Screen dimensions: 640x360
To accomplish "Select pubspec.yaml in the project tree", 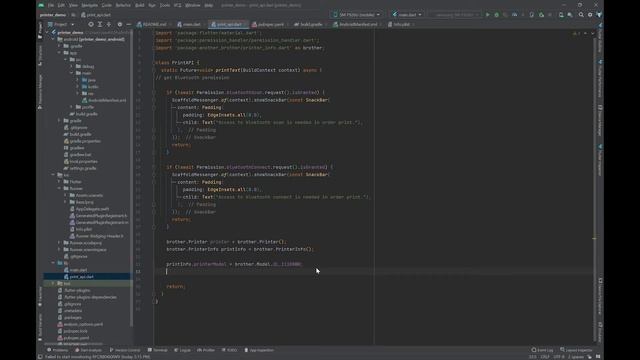I will (76, 338).
